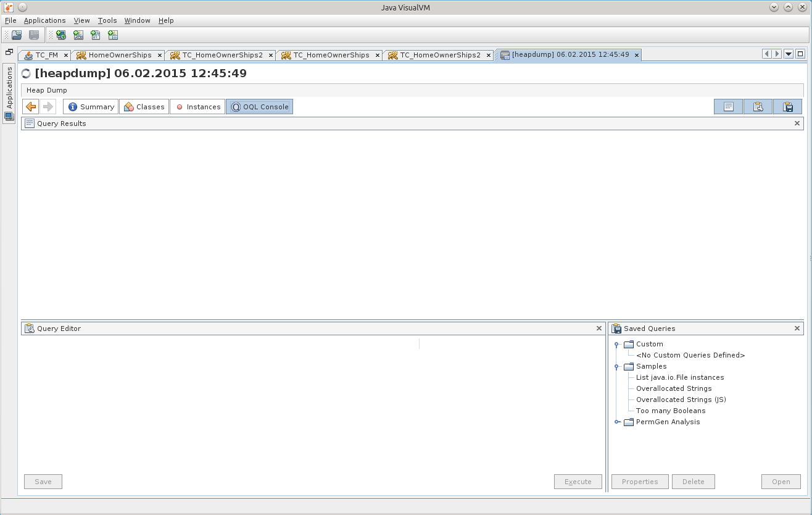Viewport: 812px width, 515px height.
Task: Open the Help menu
Action: click(x=166, y=20)
